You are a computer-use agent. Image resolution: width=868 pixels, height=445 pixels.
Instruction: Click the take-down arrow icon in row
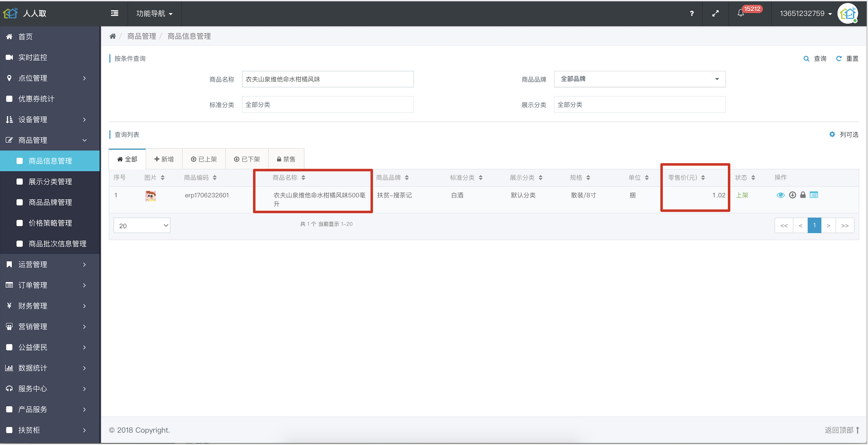[x=793, y=195]
